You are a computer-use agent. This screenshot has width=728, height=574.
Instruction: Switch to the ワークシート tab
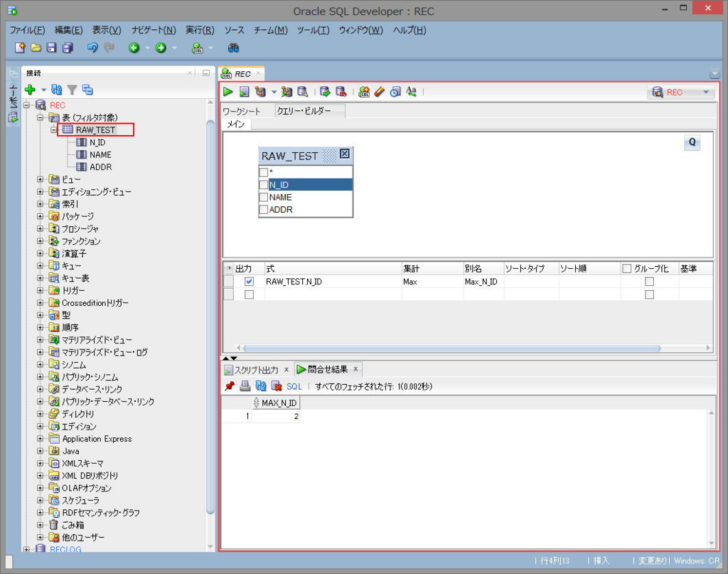(x=242, y=111)
